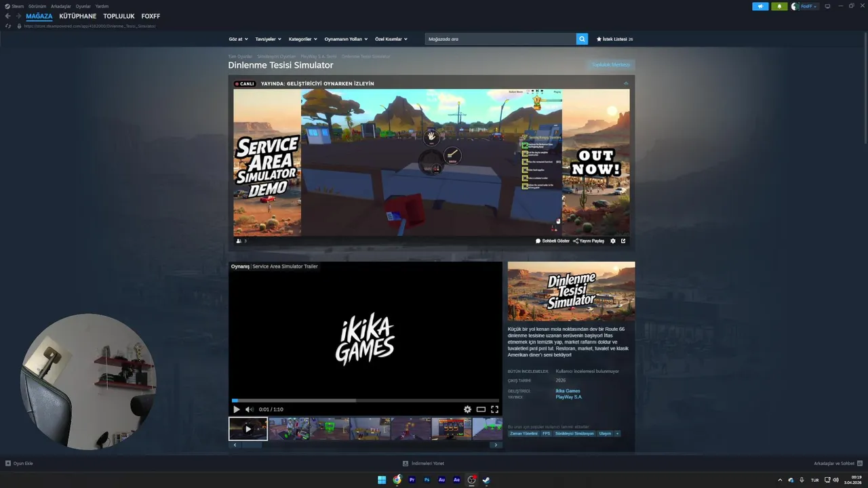Expand the Özel Kısımlar dropdown
Screen dimensions: 868x488
391,39
